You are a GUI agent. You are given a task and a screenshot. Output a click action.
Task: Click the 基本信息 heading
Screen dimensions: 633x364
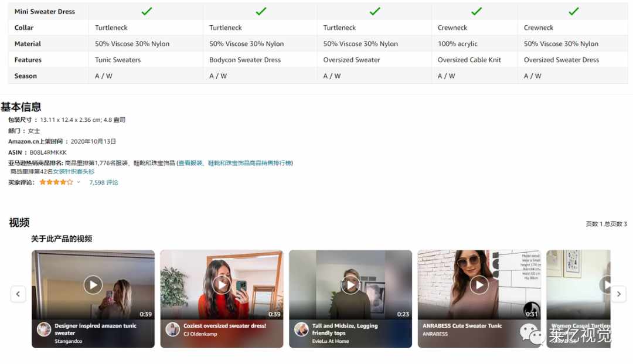[x=21, y=107]
